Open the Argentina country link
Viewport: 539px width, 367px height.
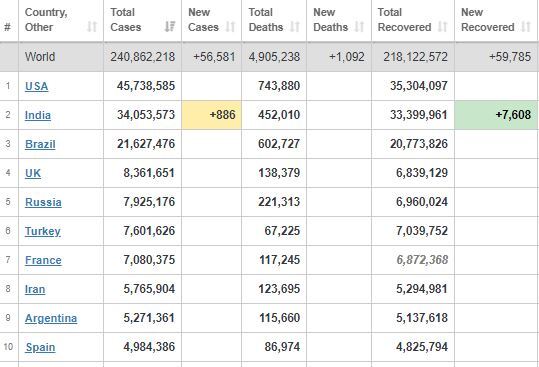(x=51, y=318)
